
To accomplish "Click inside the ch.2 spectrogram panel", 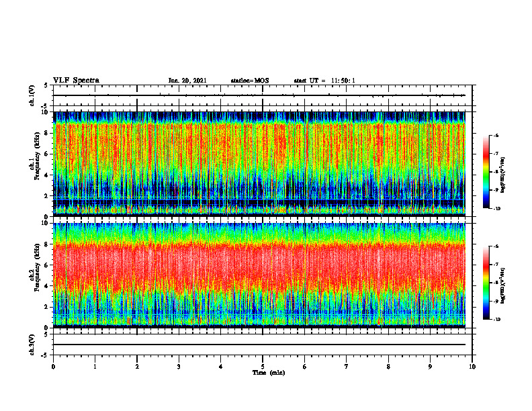I will (259, 275).
